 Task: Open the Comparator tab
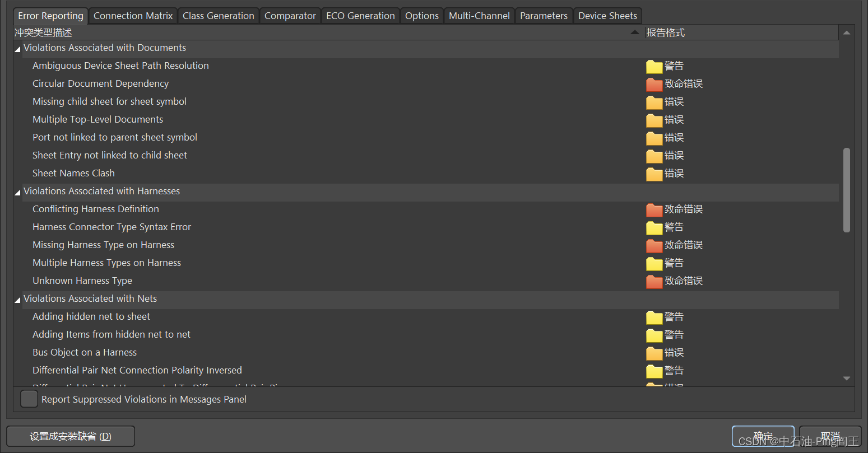click(x=290, y=16)
